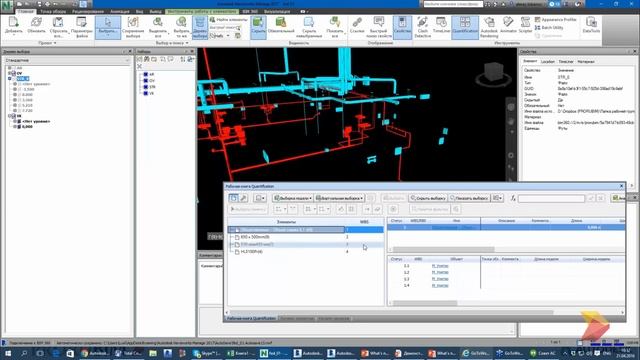Click the Добавить (Append) ribbon icon

point(13,27)
